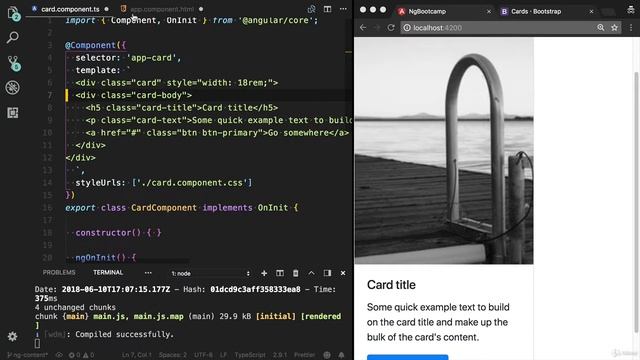Click the styleUrls code line
The image size is (640, 360).
click(164, 182)
